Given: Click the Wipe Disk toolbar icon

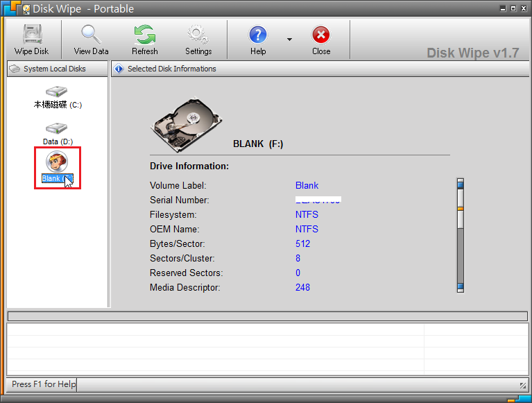Looking at the screenshot, I should click(x=31, y=40).
